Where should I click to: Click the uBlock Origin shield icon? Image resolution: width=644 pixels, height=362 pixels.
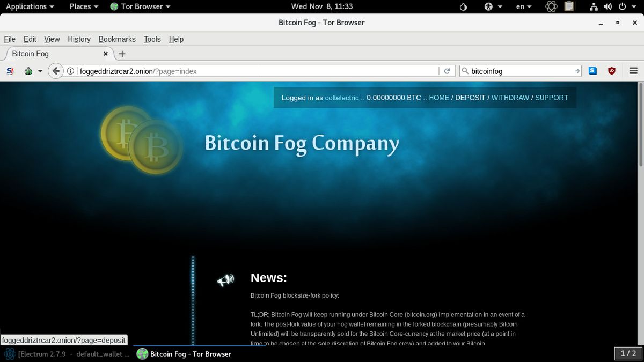pyautogui.click(x=612, y=71)
